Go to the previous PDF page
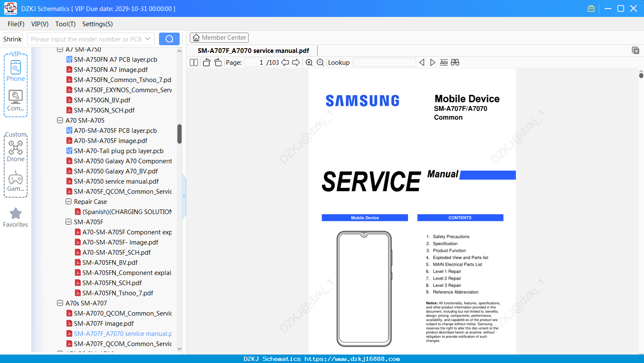Image resolution: width=644 pixels, height=363 pixels. 285,63
